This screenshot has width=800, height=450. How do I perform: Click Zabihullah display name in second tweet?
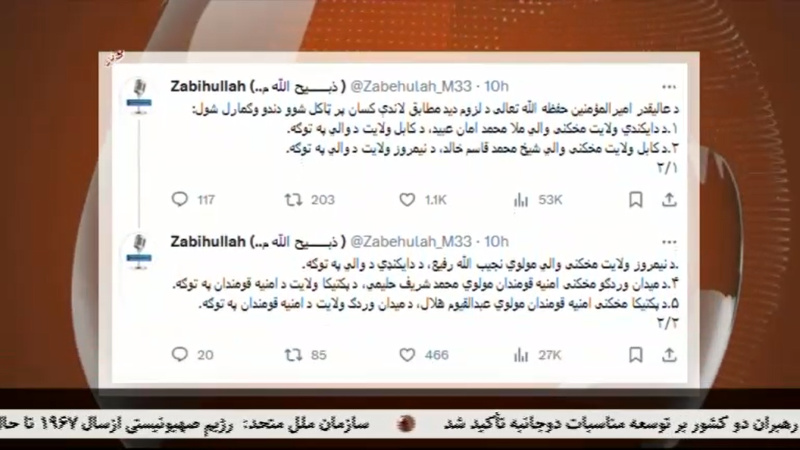[x=208, y=241]
